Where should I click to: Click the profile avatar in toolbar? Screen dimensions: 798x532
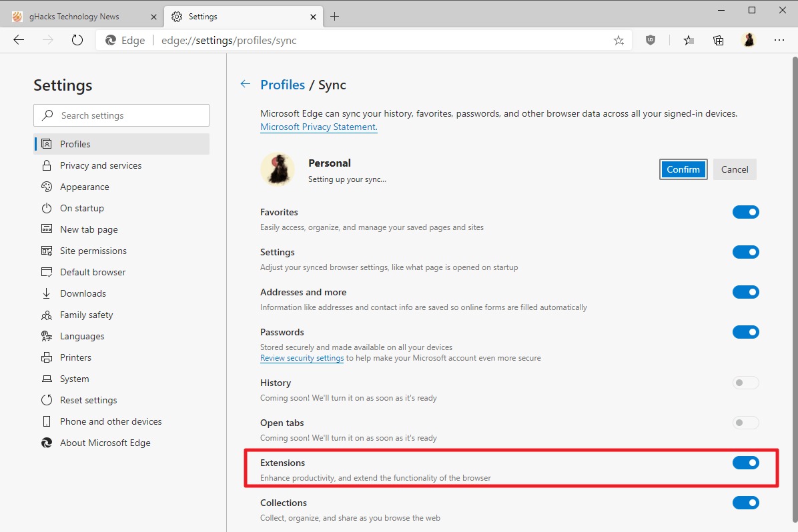(749, 40)
